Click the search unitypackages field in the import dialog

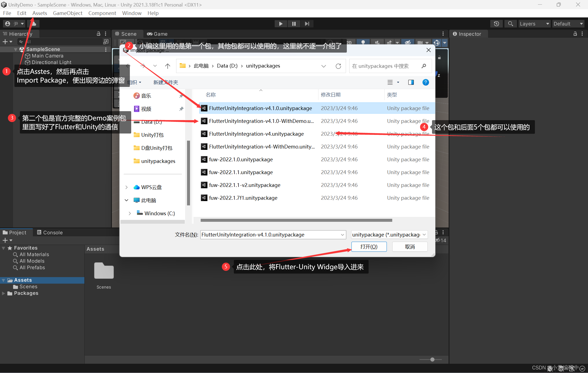pyautogui.click(x=390, y=66)
